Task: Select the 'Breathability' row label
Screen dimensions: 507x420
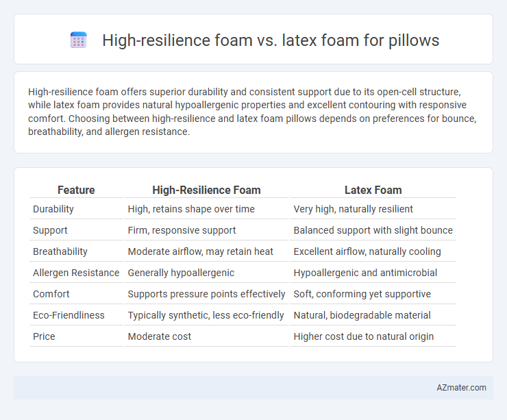Action: pos(60,251)
